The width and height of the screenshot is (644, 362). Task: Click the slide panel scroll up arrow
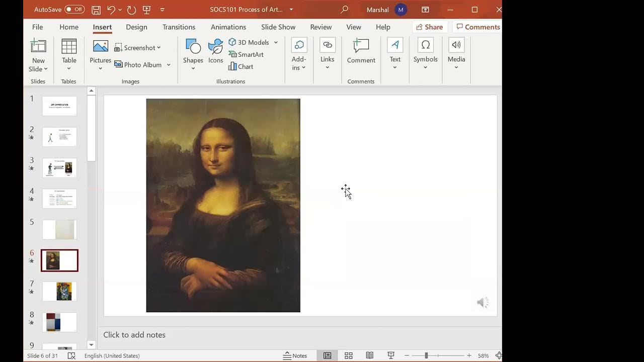pos(91,91)
